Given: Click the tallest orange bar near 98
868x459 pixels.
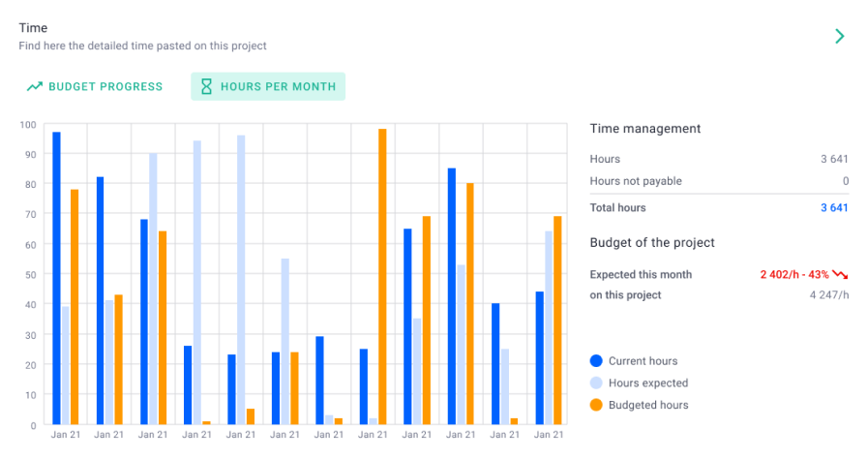Looking at the screenshot, I should click(382, 277).
